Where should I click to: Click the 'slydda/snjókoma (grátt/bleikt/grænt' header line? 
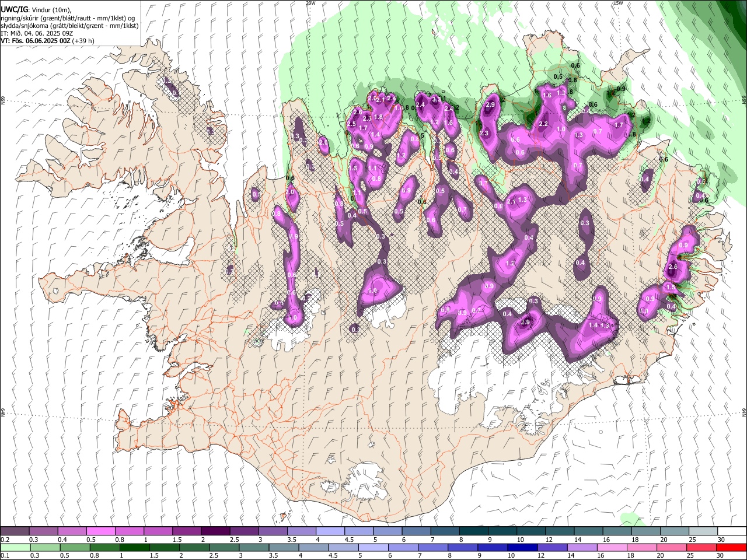click(69, 26)
